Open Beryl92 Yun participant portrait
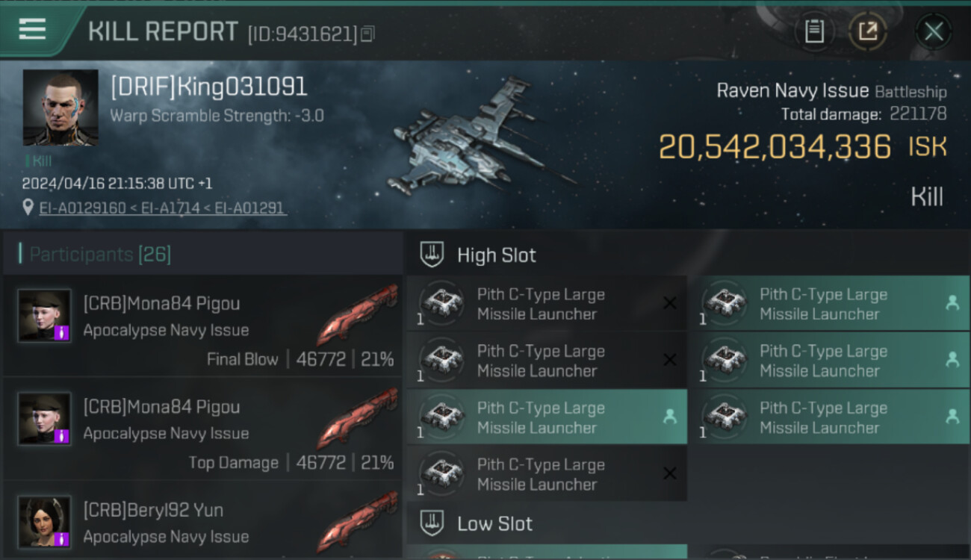Screen dimensions: 971x560 point(45,522)
